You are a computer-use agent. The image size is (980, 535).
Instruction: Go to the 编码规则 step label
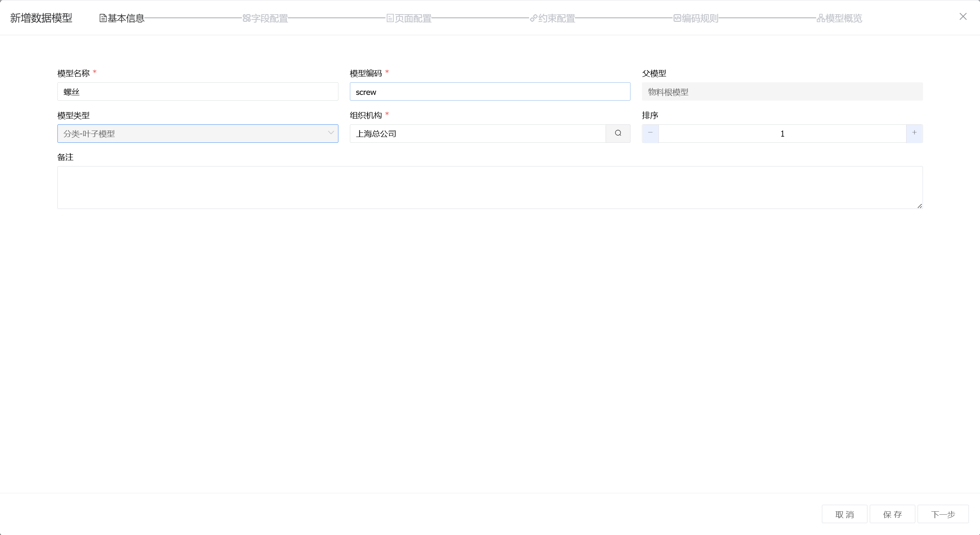[700, 18]
